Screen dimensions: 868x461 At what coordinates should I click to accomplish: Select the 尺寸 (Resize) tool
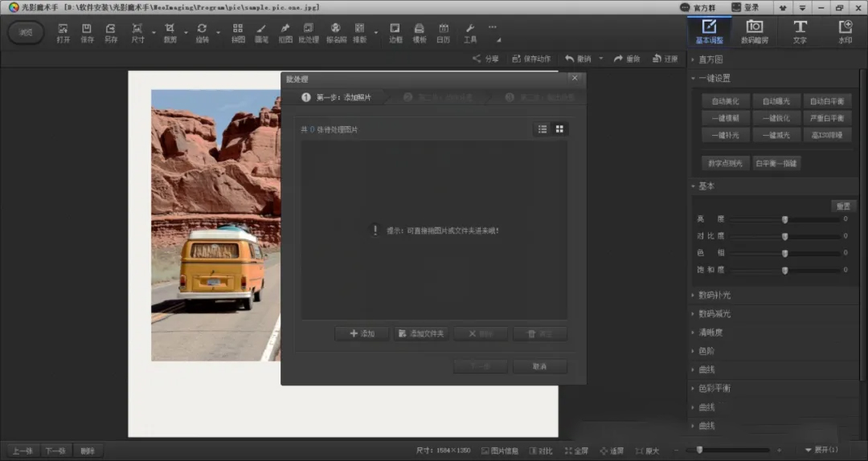click(x=137, y=33)
